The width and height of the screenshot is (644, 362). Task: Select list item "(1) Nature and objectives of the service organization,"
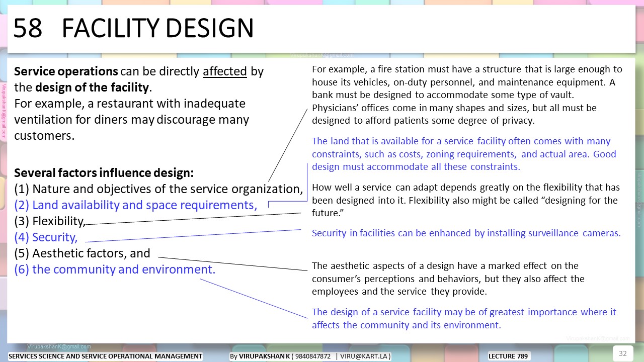click(158, 189)
